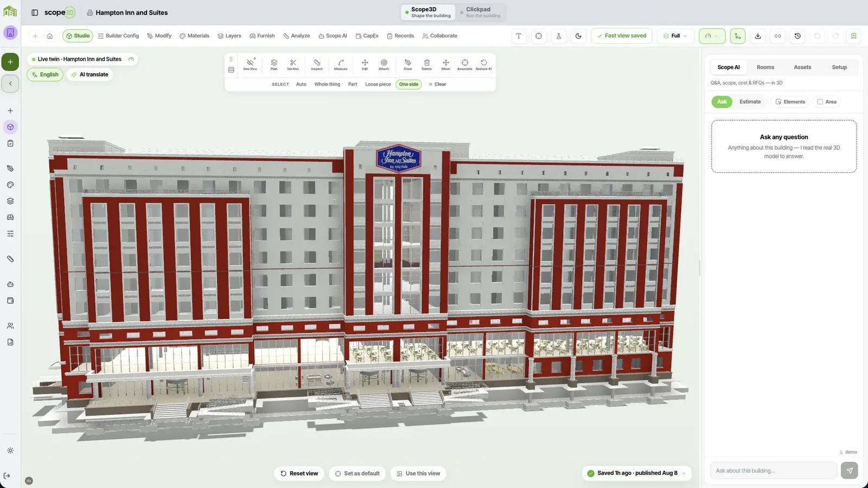
Task: Click the send message button
Action: (850, 471)
